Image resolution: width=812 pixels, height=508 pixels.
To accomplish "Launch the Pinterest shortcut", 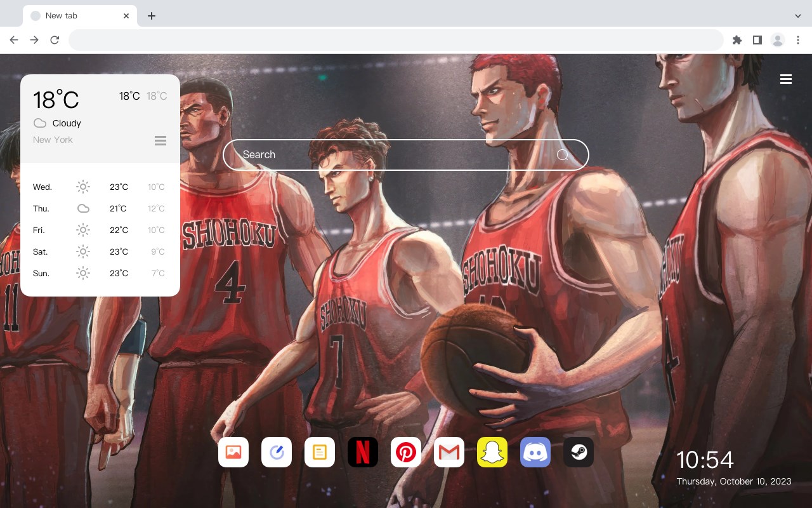I will point(406,452).
